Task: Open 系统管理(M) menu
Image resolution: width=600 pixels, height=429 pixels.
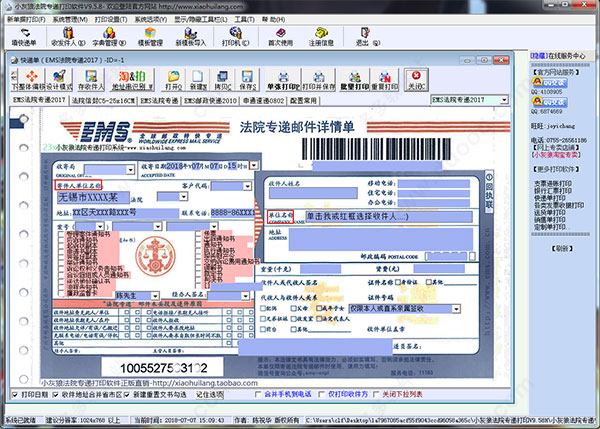Action: 70,19
